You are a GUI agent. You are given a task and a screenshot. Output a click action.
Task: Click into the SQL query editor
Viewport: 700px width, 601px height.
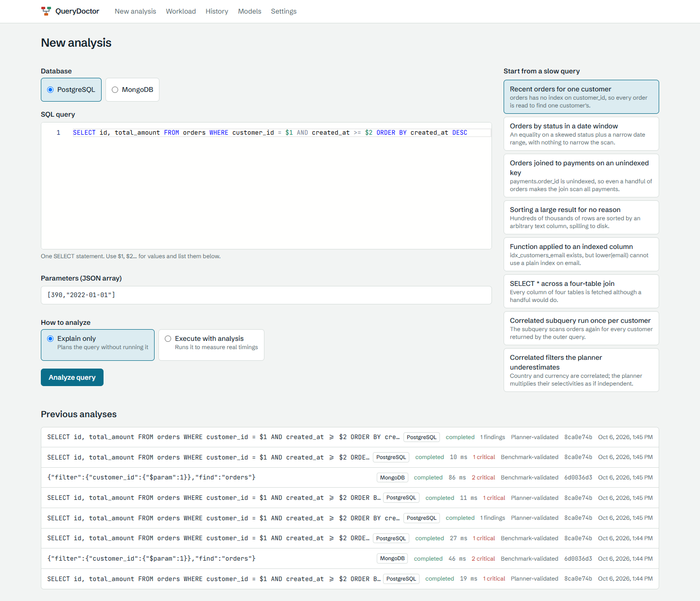[266, 186]
